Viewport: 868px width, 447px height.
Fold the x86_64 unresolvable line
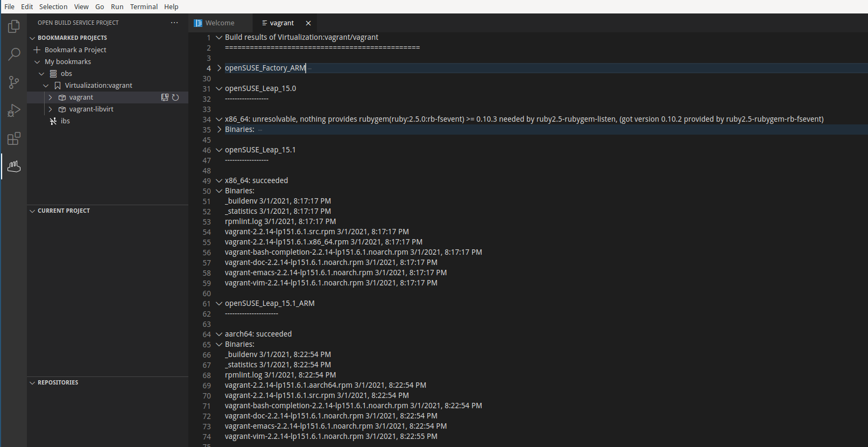pos(219,120)
